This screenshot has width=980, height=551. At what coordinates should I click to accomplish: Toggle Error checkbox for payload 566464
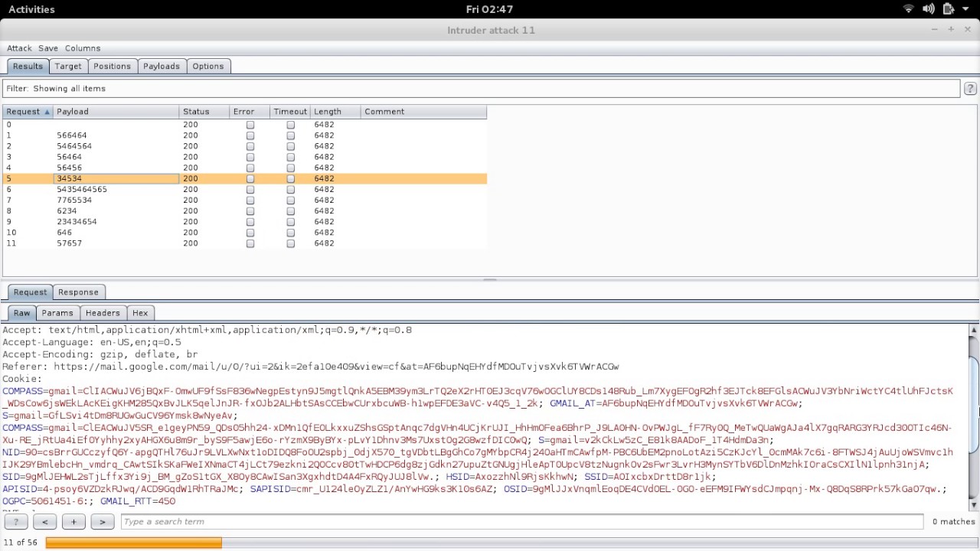[x=250, y=135]
